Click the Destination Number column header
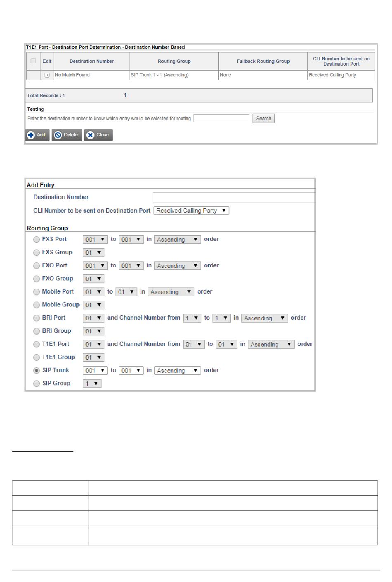Screen dimensions: 392x582 click(92, 61)
